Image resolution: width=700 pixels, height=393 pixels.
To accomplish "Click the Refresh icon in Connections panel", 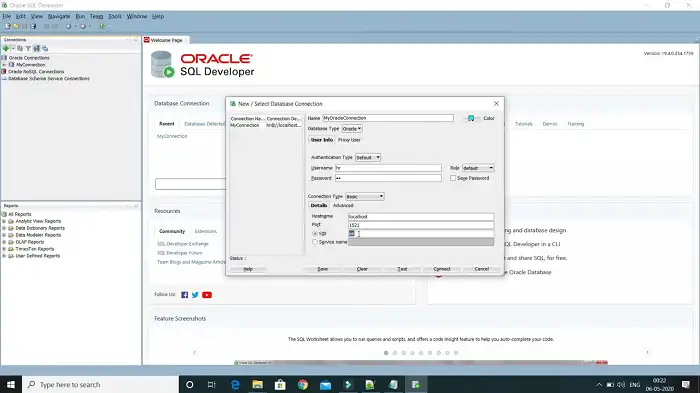I will click(x=20, y=48).
